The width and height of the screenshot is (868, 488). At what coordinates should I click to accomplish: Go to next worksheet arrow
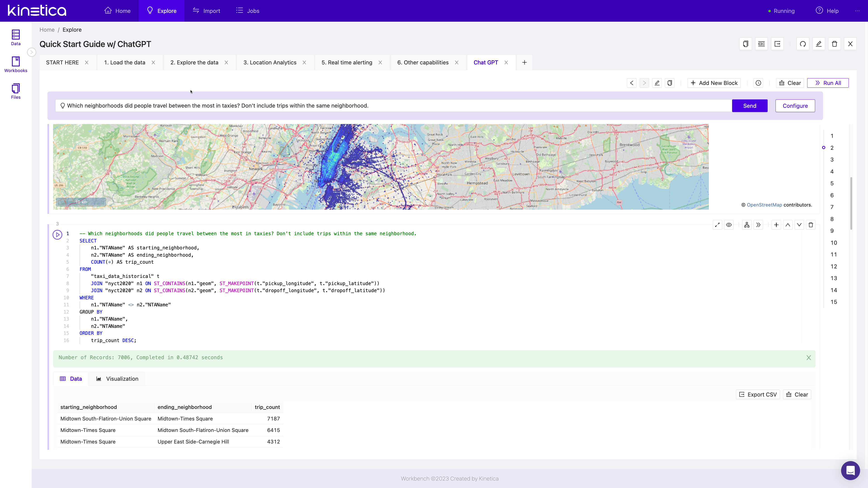(644, 83)
